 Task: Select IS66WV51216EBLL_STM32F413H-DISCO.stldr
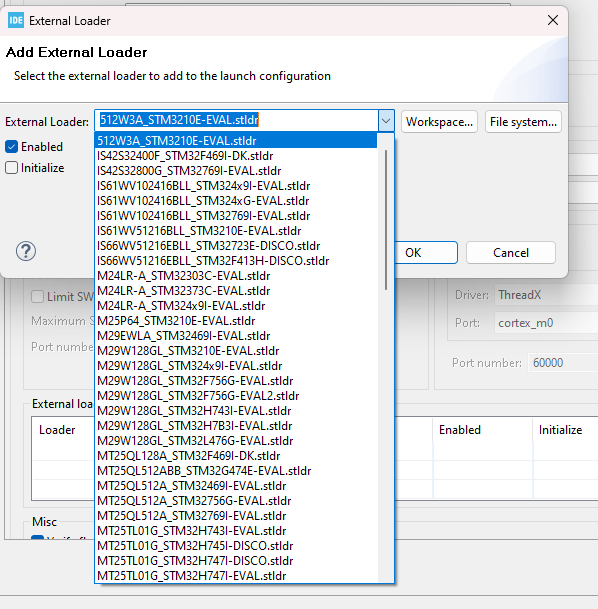pyautogui.click(x=236, y=261)
